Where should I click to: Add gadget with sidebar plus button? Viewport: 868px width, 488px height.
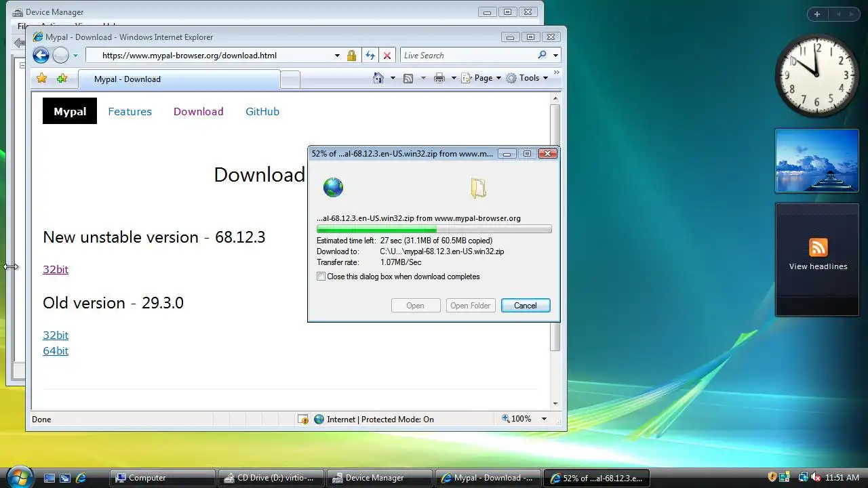tap(817, 14)
